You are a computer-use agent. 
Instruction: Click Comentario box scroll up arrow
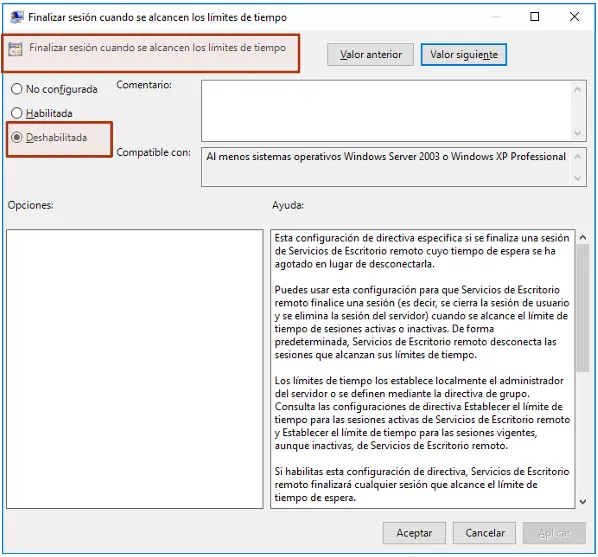click(578, 89)
